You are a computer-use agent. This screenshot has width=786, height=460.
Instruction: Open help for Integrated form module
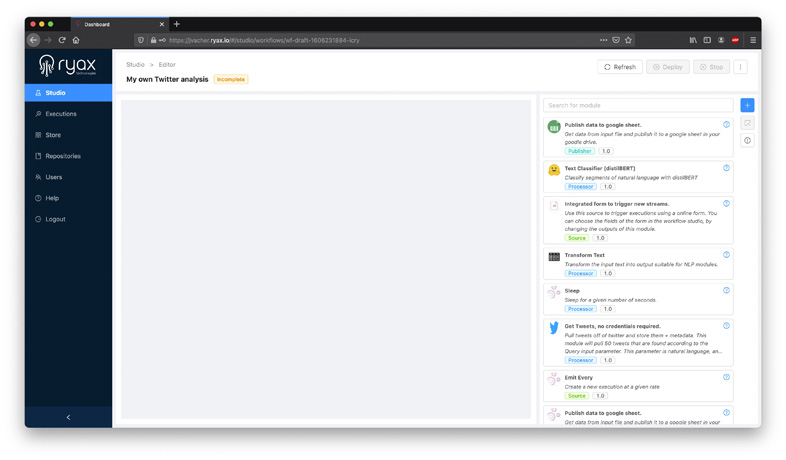[x=726, y=203]
